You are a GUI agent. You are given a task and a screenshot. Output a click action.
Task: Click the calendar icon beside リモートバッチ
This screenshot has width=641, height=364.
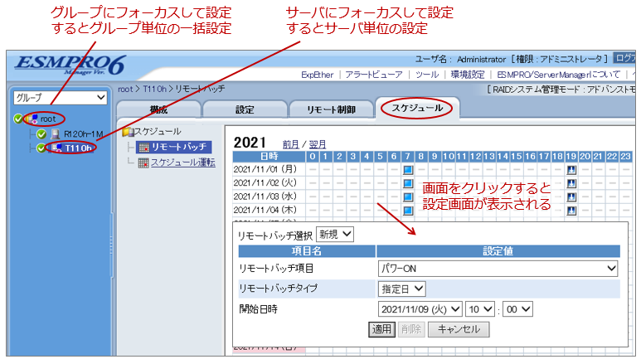pos(144,148)
